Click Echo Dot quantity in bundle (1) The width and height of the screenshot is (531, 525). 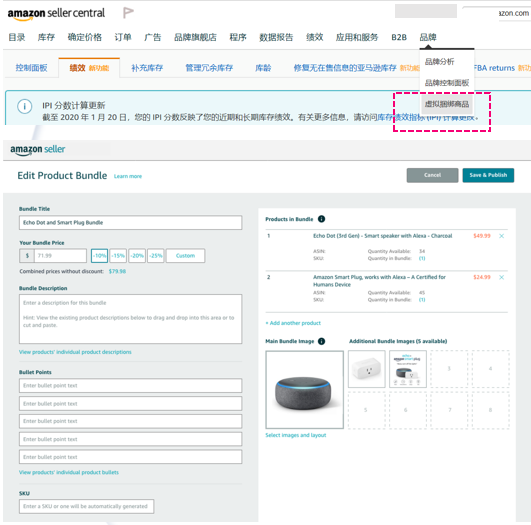pyautogui.click(x=422, y=258)
